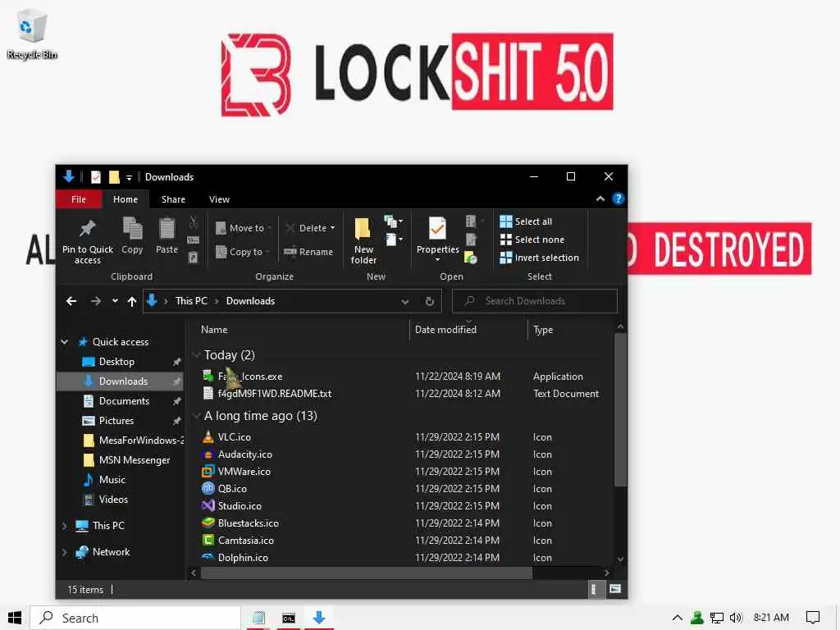Open Command Prompt from taskbar
The height and width of the screenshot is (630, 840).
point(289,618)
